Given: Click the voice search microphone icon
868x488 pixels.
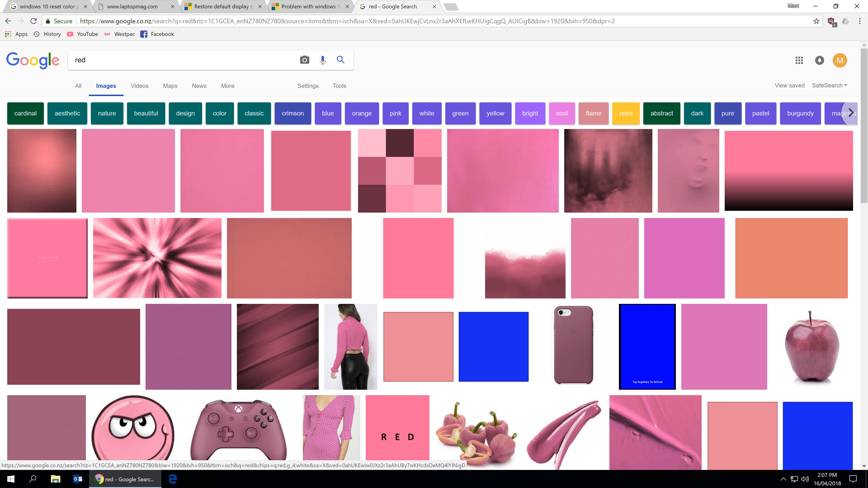Looking at the screenshot, I should [x=323, y=60].
